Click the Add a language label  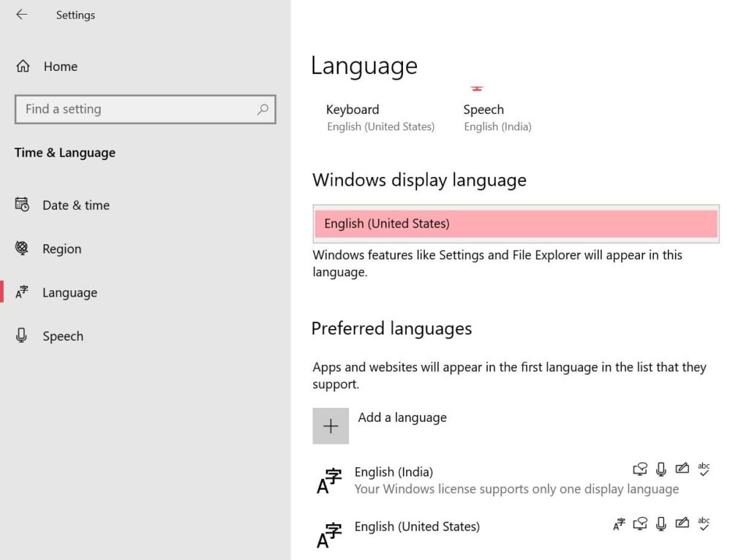402,417
